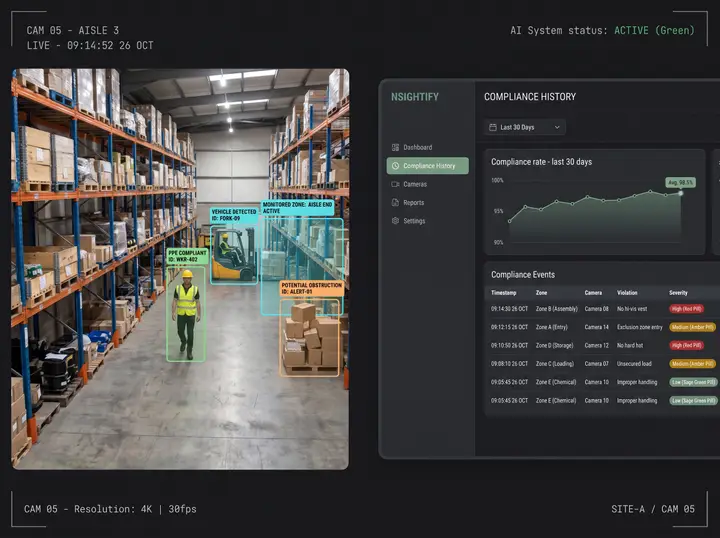Click 'Exclusion zone entry' violation
This screenshot has height=538, width=720.
coord(640,327)
